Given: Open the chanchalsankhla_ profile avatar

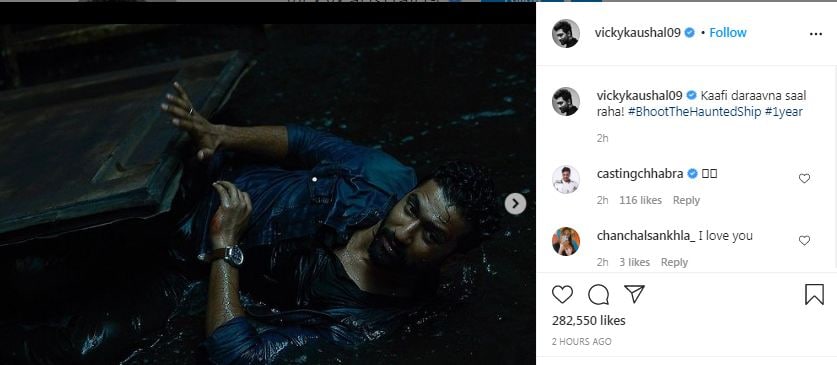Looking at the screenshot, I should [566, 241].
